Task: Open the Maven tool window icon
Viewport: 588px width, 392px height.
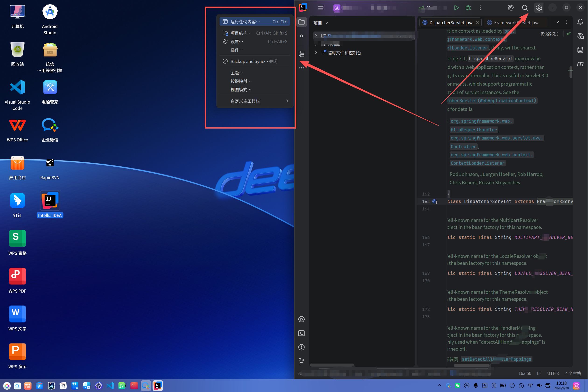Action: [580, 64]
